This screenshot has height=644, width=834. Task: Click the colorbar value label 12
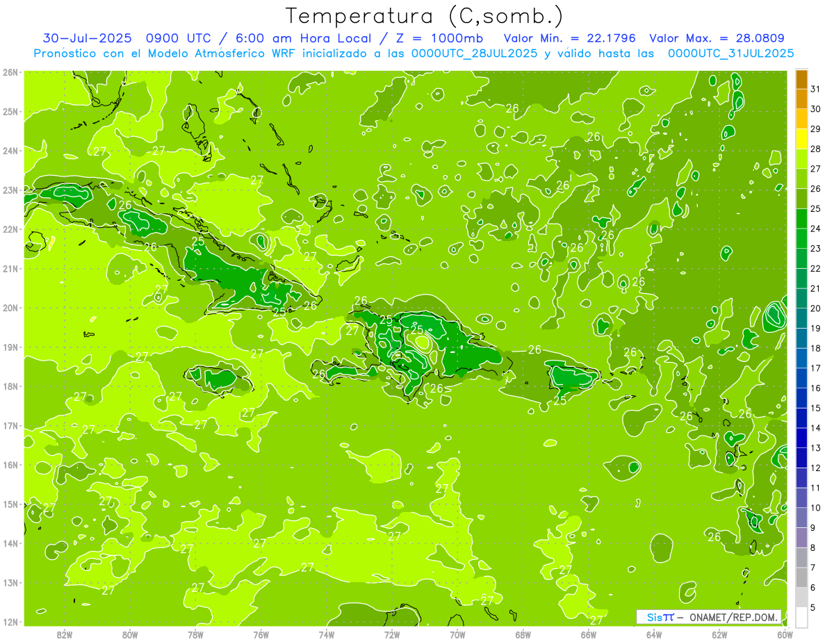click(815, 468)
